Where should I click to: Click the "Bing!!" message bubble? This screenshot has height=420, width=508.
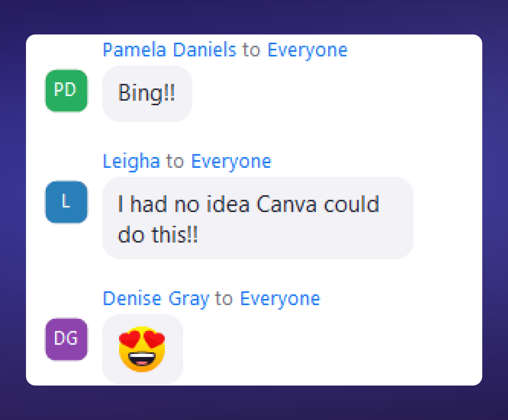pyautogui.click(x=147, y=93)
